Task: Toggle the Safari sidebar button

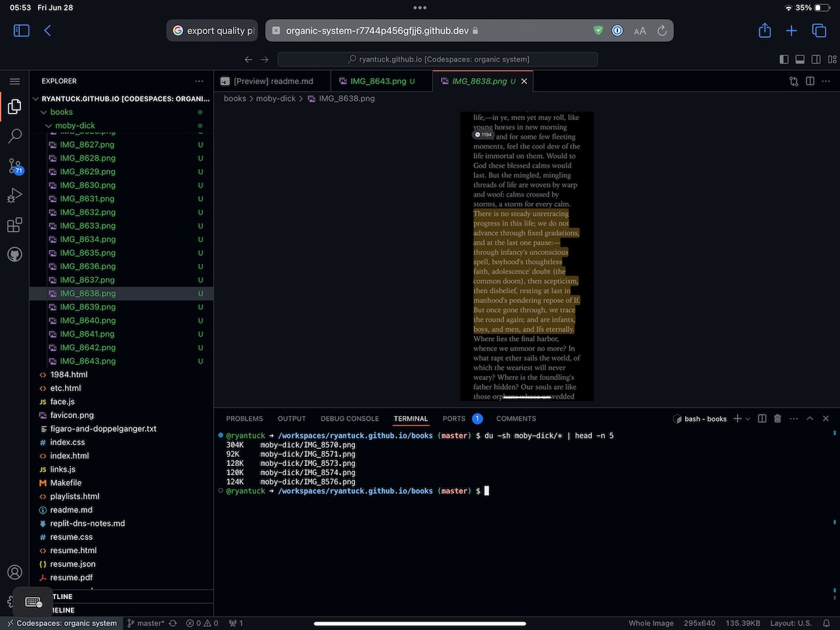Action: tap(22, 30)
